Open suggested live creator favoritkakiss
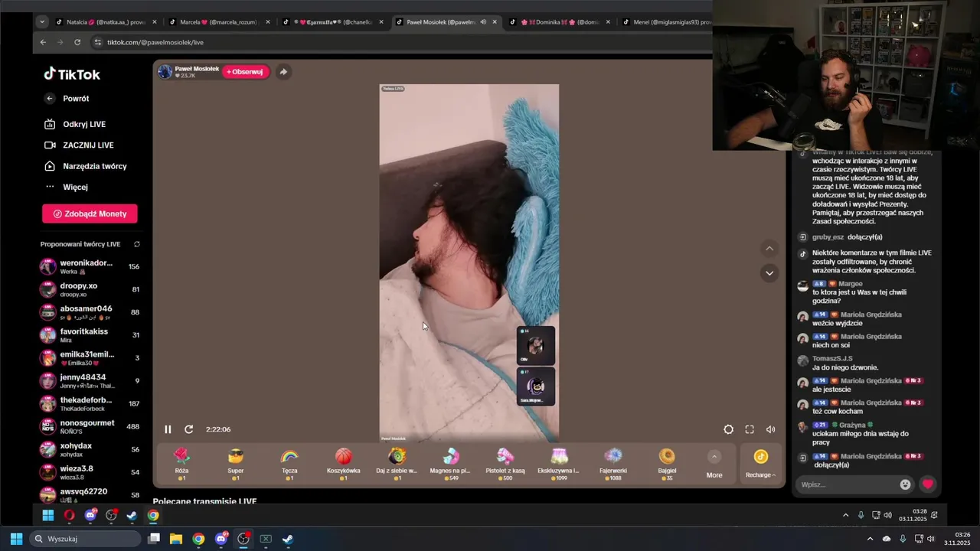This screenshot has height=551, width=980. click(x=90, y=335)
